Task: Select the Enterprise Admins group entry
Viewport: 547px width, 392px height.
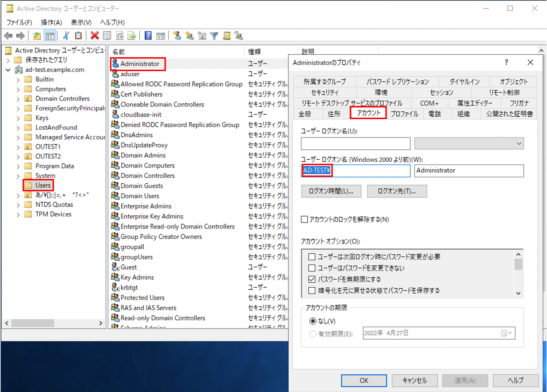Action: pyautogui.click(x=146, y=206)
